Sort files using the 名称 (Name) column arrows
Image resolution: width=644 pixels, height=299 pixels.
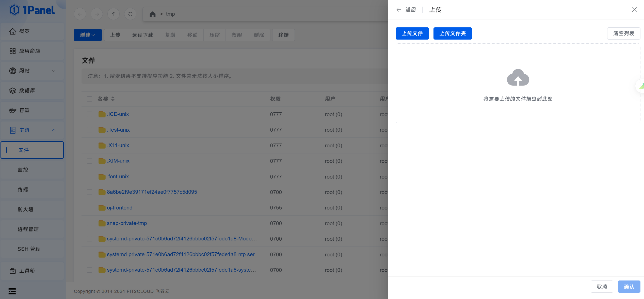[x=113, y=99]
